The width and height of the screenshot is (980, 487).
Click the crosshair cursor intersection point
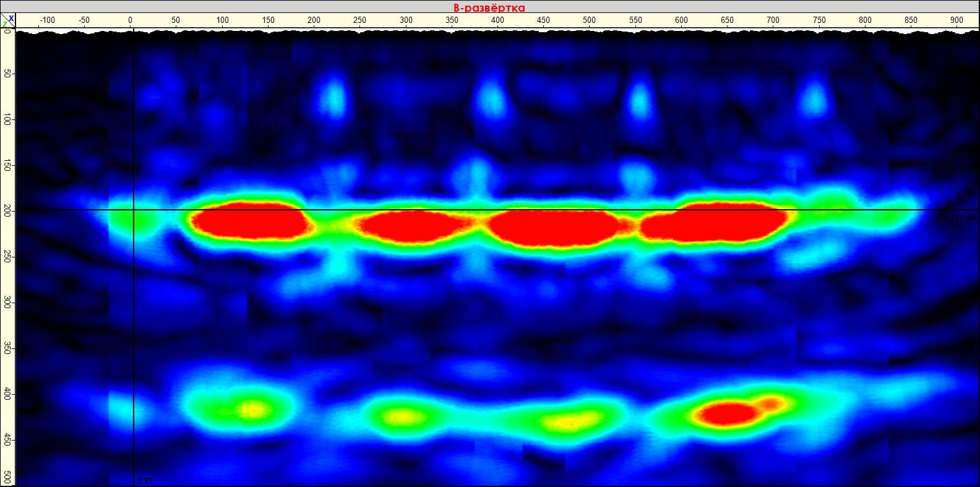tap(134, 210)
